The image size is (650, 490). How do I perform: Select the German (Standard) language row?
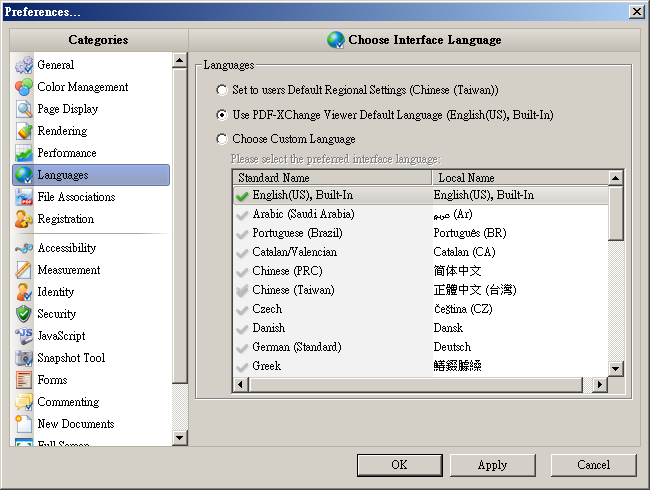[x=421, y=347]
